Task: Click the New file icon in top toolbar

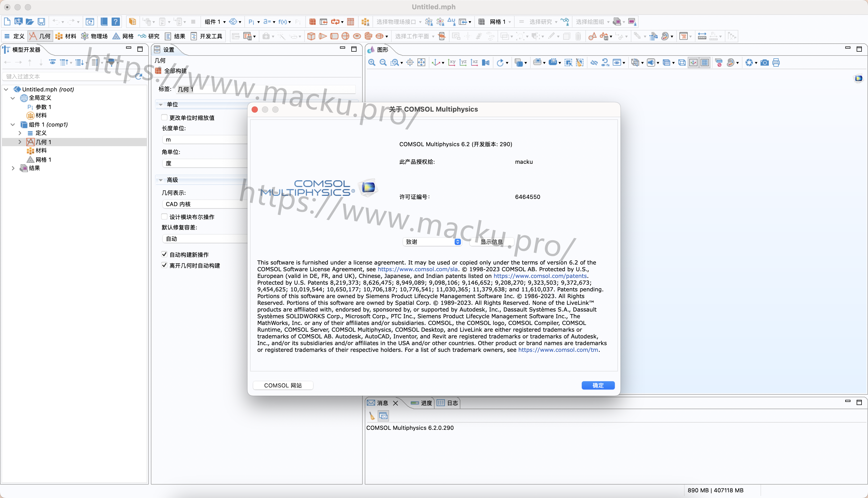Action: click(x=7, y=21)
